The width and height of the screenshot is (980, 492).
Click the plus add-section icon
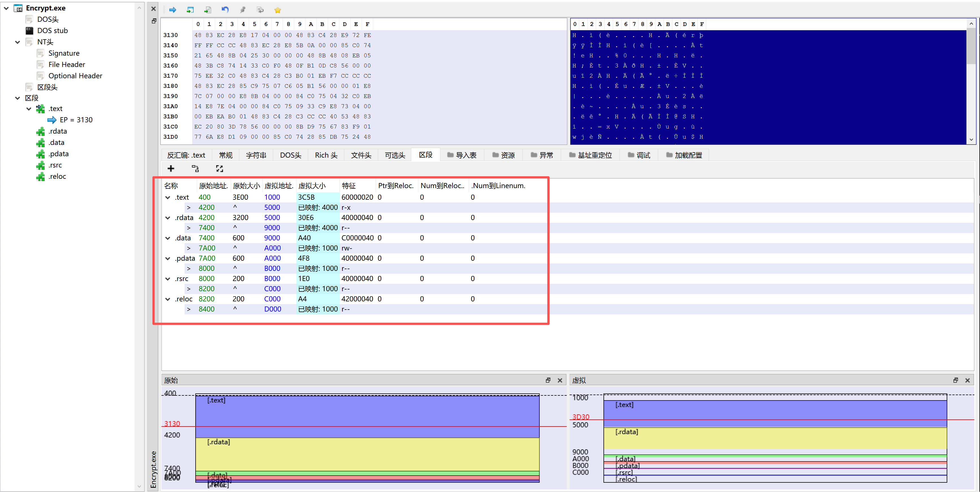171,168
